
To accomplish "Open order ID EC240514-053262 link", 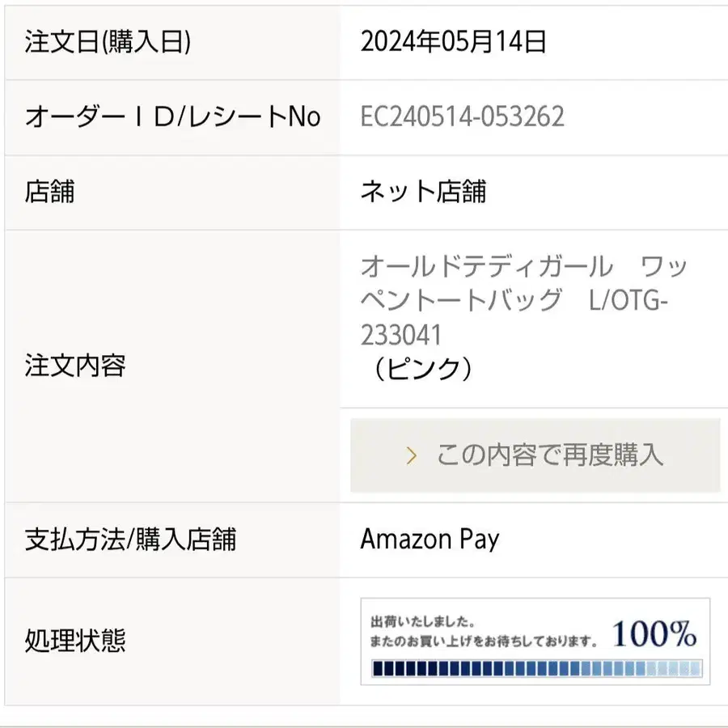I will coord(463,116).
